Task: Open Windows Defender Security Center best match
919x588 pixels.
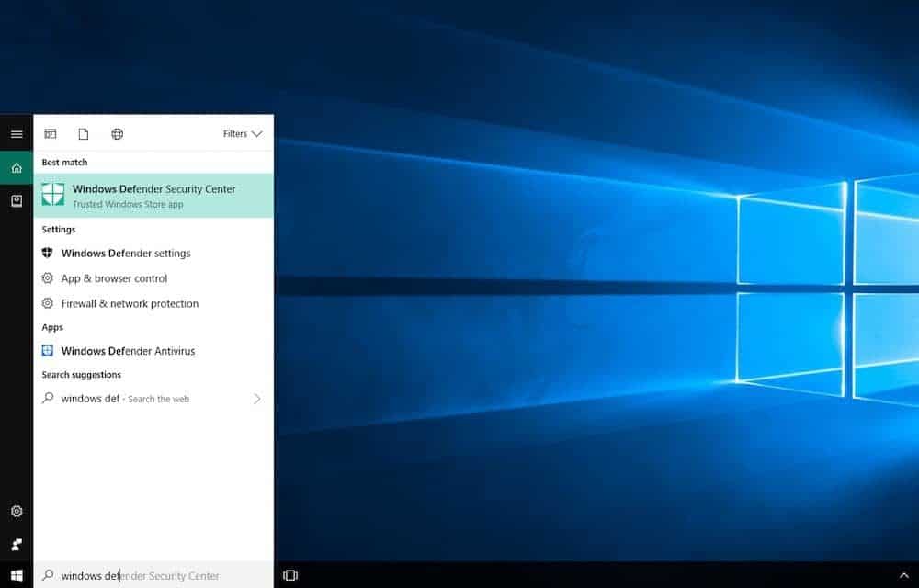Action: [x=153, y=196]
